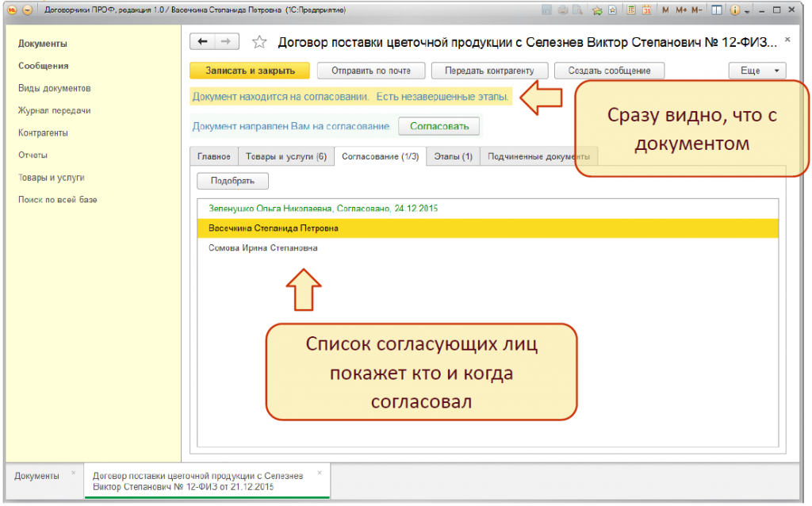Click the window layout panels icon
The width and height of the screenshot is (812, 506).
pos(716,10)
